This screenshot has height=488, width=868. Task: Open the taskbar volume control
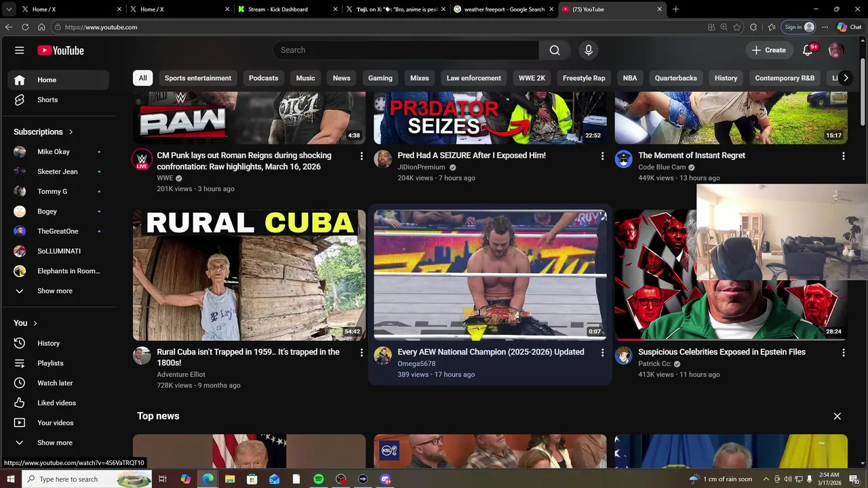787,479
